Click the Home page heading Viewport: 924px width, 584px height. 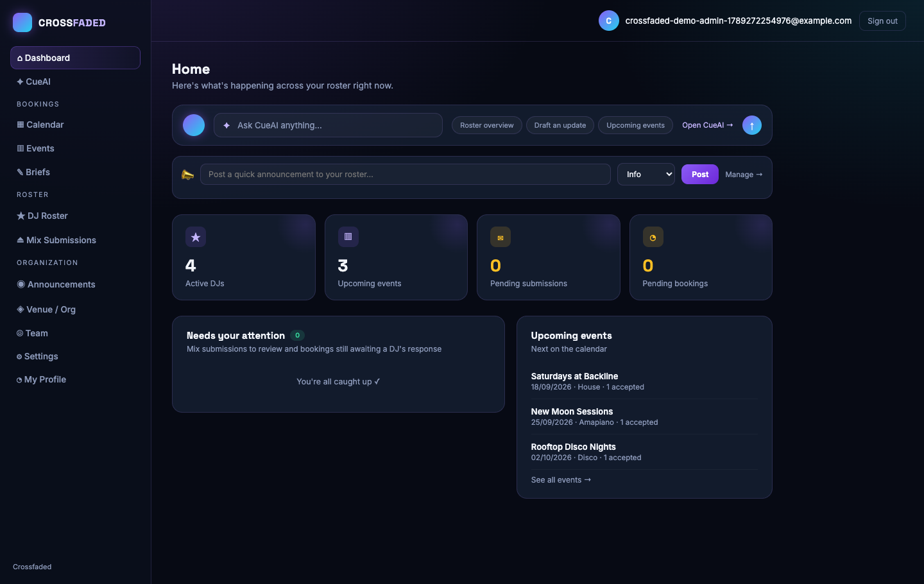[x=191, y=69]
